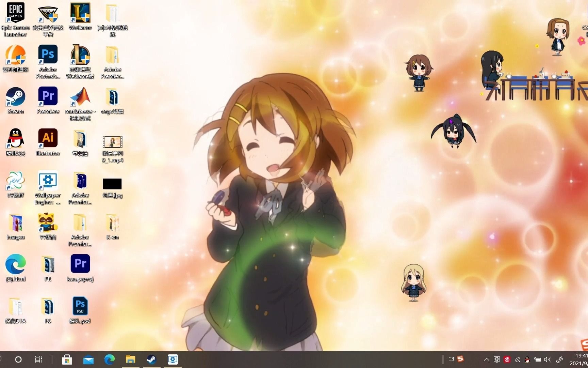The height and width of the screenshot is (368, 588).
Task: Open the Epic Games Launcher desktop shortcut
Action: point(16,20)
